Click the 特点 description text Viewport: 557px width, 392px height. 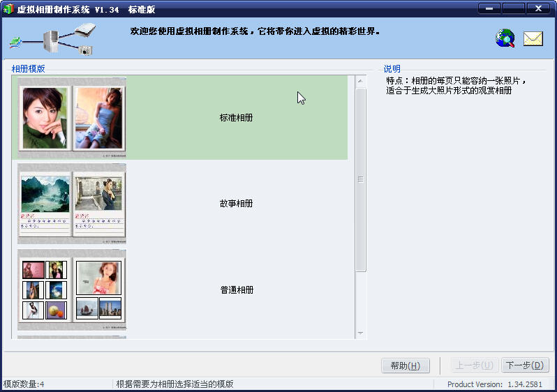(x=456, y=86)
